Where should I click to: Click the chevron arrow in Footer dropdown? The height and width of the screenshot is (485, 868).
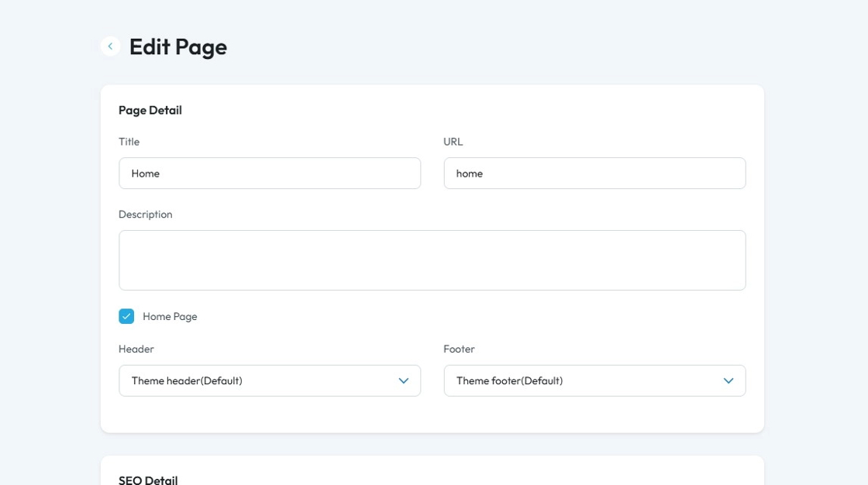click(x=728, y=381)
